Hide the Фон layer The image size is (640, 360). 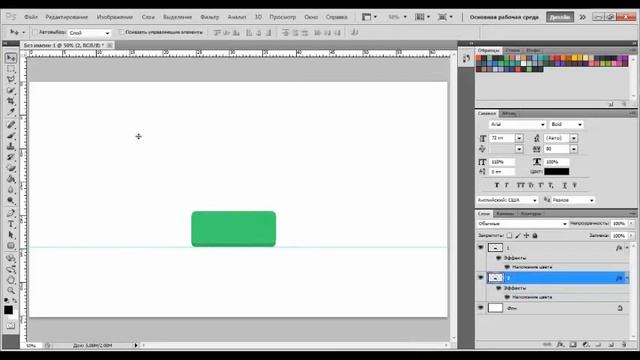(x=481, y=308)
